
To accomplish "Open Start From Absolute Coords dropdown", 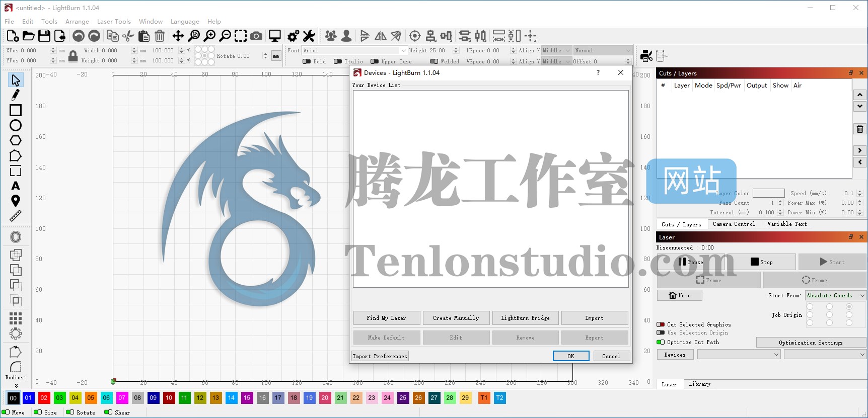I will (835, 295).
